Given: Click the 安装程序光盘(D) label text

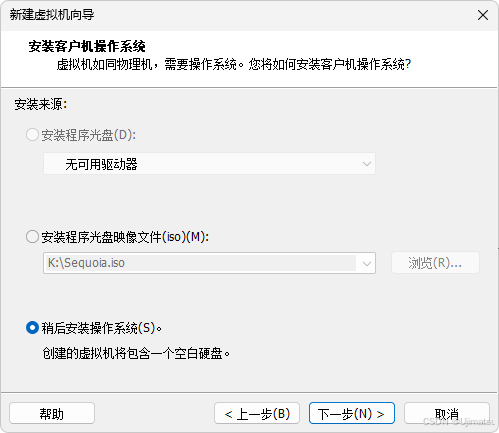Looking at the screenshot, I should [x=89, y=135].
